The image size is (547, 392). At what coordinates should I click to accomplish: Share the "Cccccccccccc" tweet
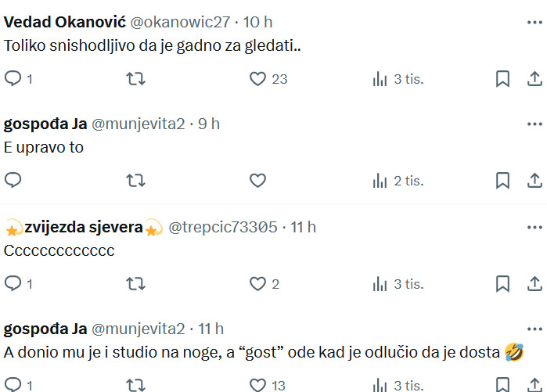[x=534, y=283]
